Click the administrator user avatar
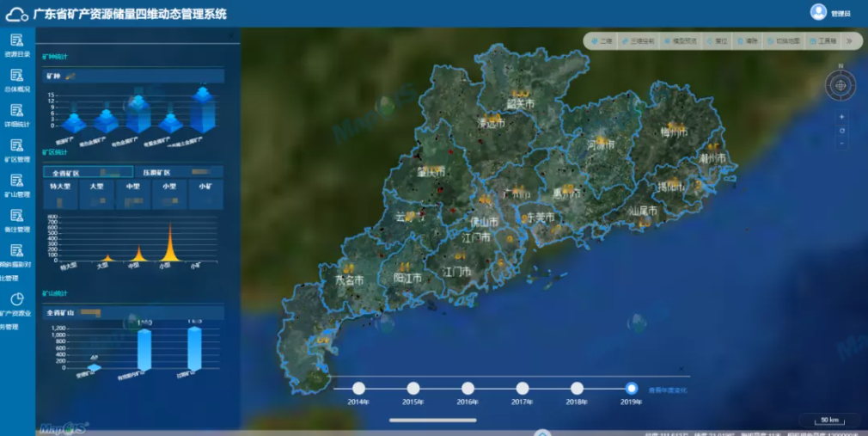The image size is (868, 436). tap(818, 12)
